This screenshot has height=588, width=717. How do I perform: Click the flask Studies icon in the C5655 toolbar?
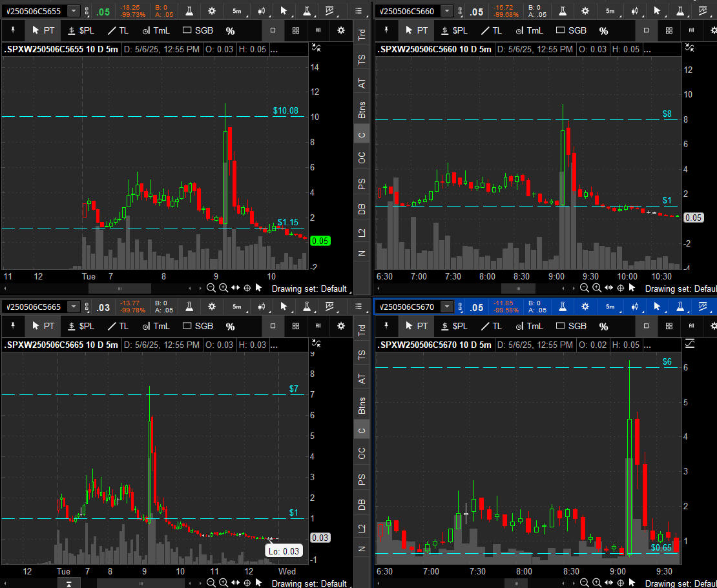click(189, 11)
